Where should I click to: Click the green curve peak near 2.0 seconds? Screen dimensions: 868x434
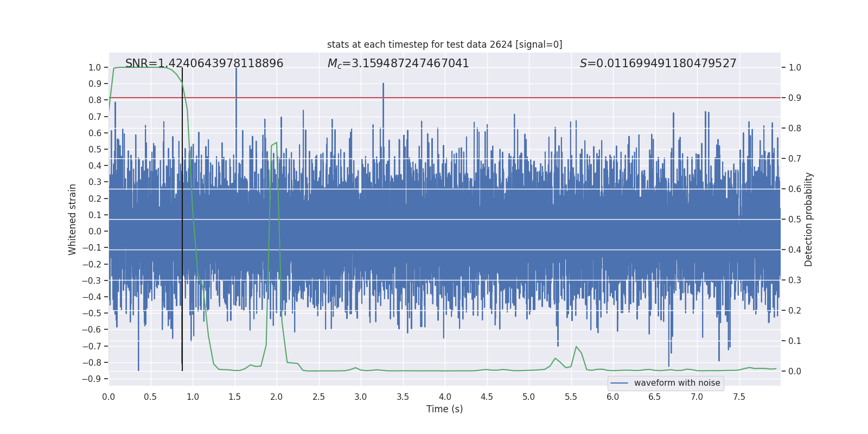click(276, 143)
